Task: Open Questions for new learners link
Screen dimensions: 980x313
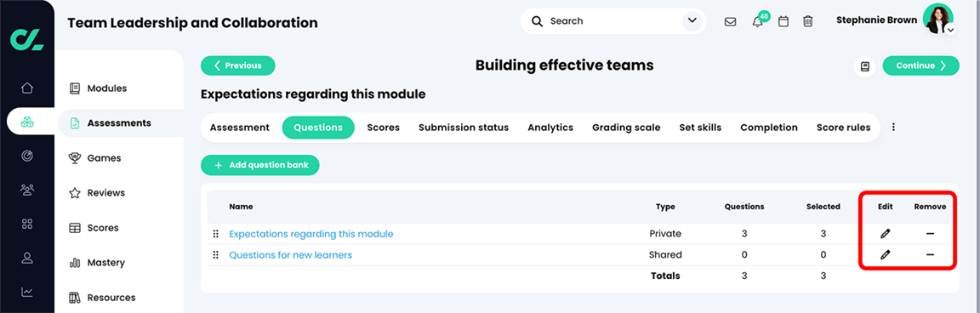Action: pyautogui.click(x=291, y=255)
